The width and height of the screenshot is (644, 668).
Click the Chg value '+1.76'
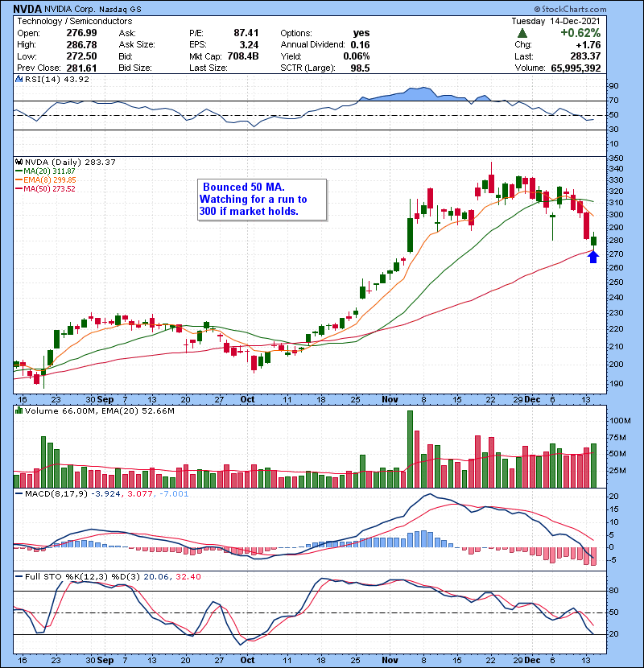(x=588, y=45)
